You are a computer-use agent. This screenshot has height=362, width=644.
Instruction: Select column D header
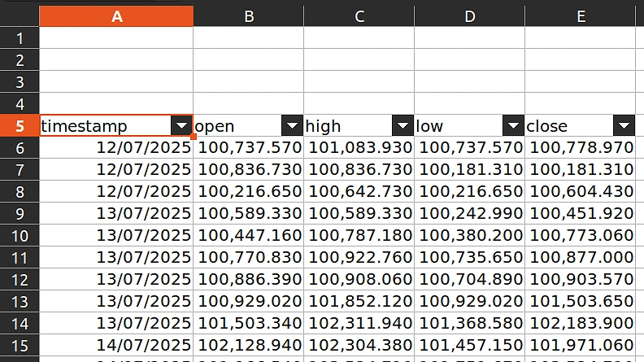pyautogui.click(x=470, y=16)
